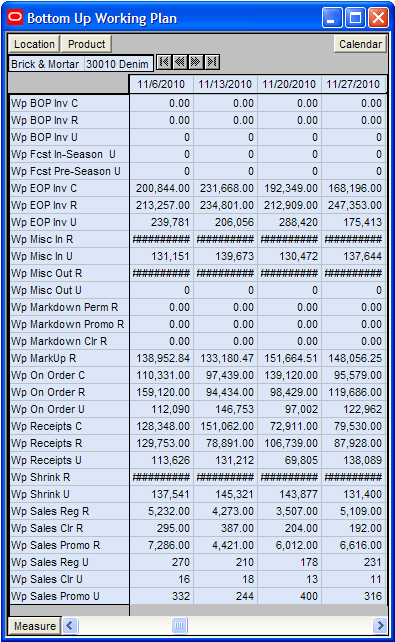Select the Wp Misc Out U row label
Screen dimensions: 395x642
[x=69, y=290]
